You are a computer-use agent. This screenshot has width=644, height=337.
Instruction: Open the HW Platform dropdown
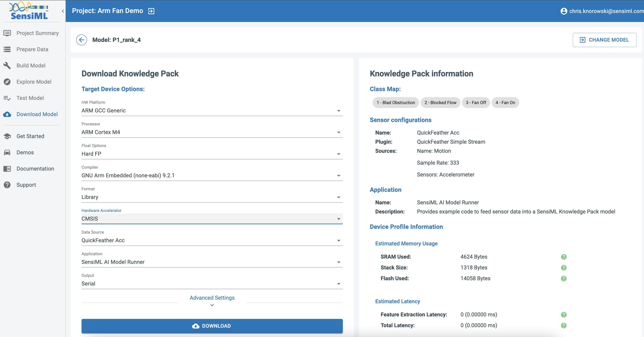[x=212, y=111]
